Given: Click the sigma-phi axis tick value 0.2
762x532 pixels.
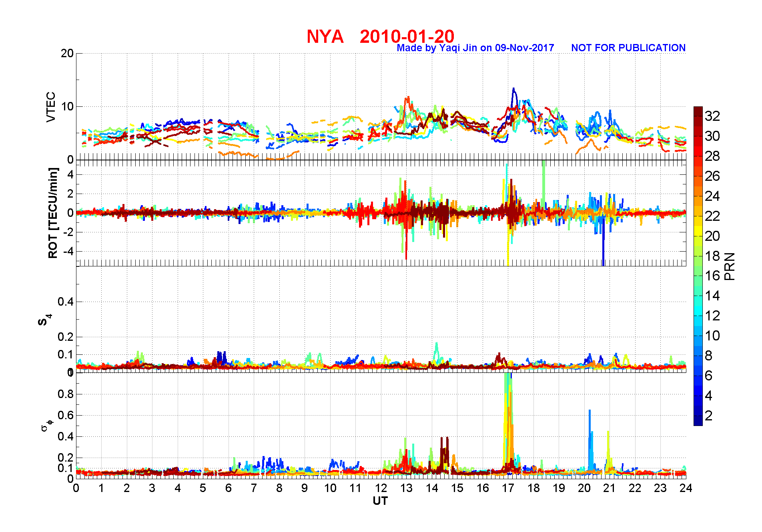Looking at the screenshot, I should [66, 458].
